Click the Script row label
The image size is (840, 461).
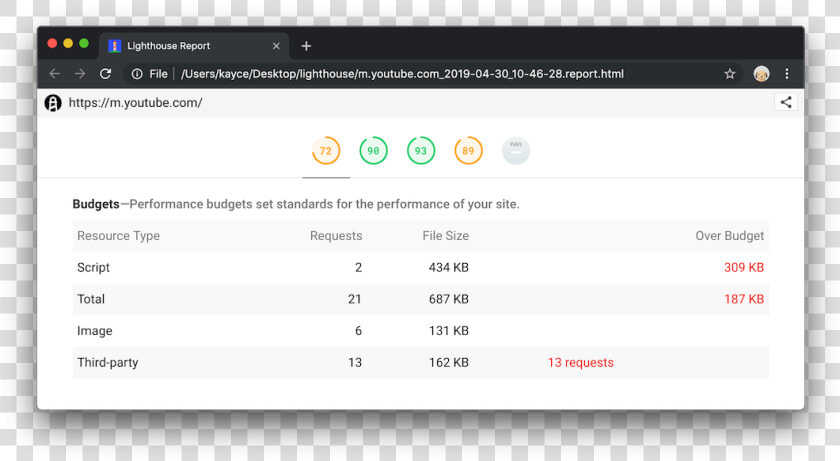93,267
